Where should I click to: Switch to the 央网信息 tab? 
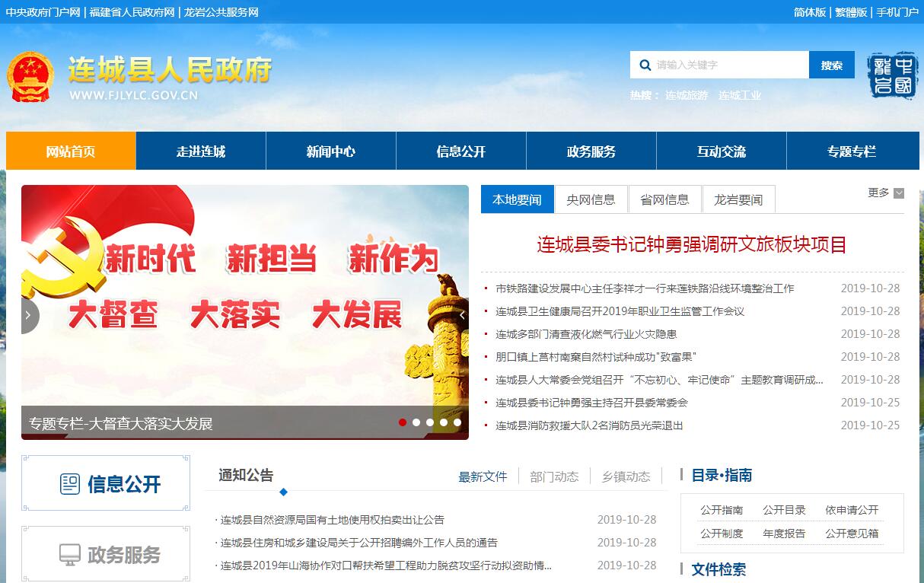coord(591,199)
